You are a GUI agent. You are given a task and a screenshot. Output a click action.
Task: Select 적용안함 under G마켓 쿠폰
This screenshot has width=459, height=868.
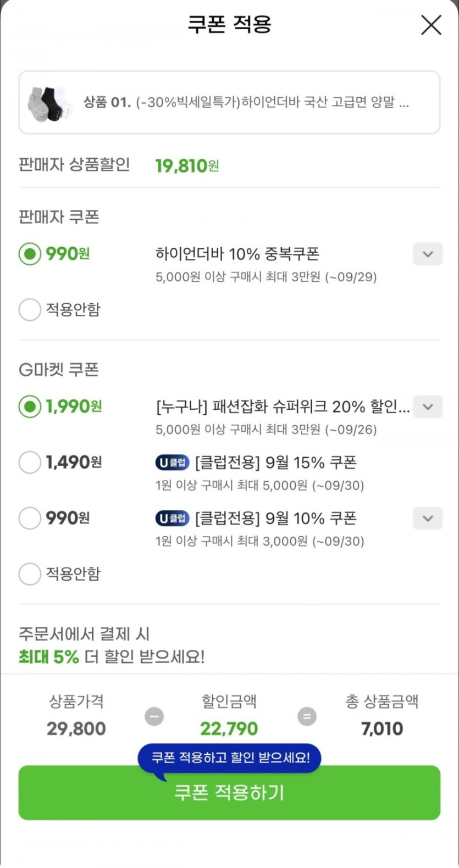(30, 574)
